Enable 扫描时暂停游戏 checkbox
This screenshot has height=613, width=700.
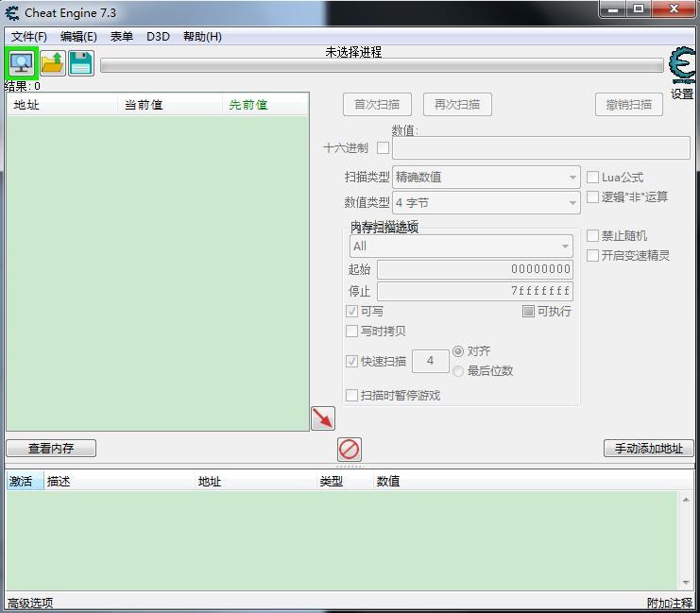tap(351, 395)
